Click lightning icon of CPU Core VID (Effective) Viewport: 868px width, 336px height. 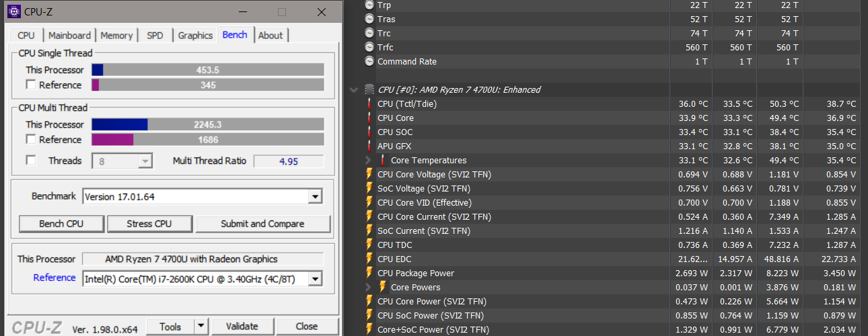(x=369, y=202)
